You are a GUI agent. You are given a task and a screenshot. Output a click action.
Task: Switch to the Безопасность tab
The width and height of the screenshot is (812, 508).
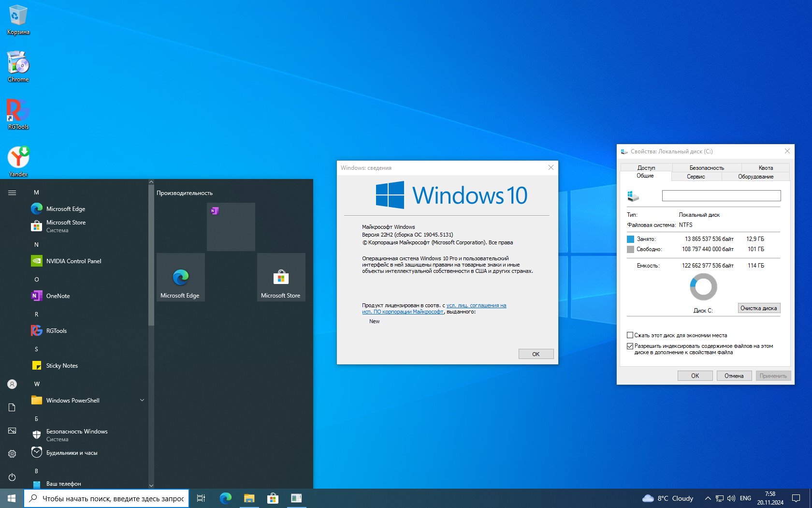[706, 168]
